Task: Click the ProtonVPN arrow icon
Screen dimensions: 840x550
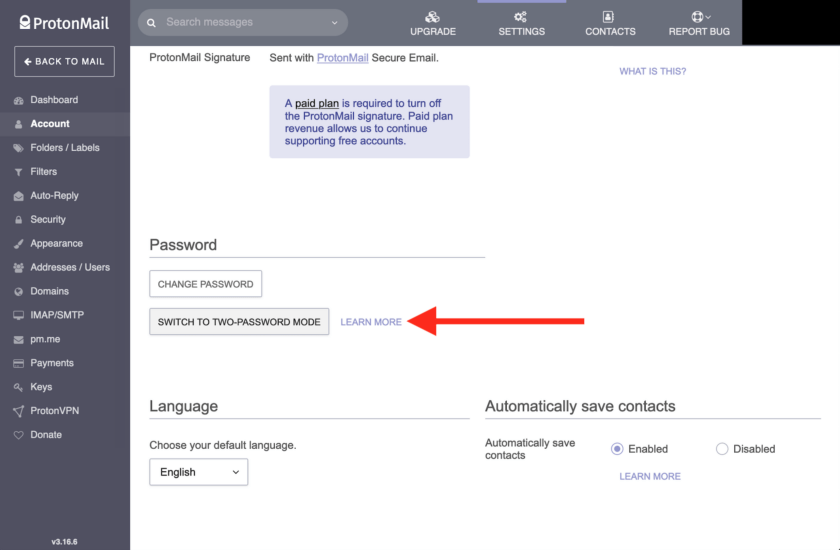Action: tap(19, 411)
